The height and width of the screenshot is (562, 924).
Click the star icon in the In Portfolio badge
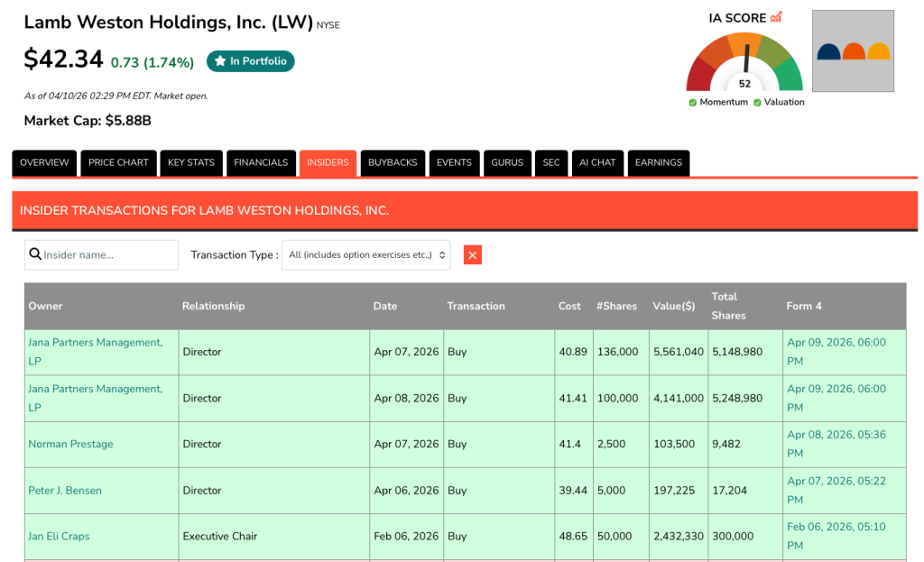[220, 61]
